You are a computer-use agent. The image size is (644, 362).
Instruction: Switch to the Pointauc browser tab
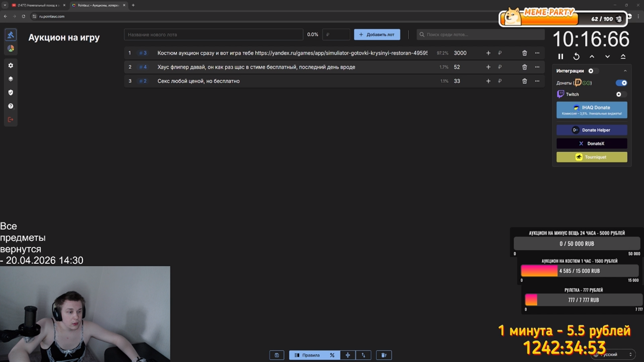coord(97,5)
